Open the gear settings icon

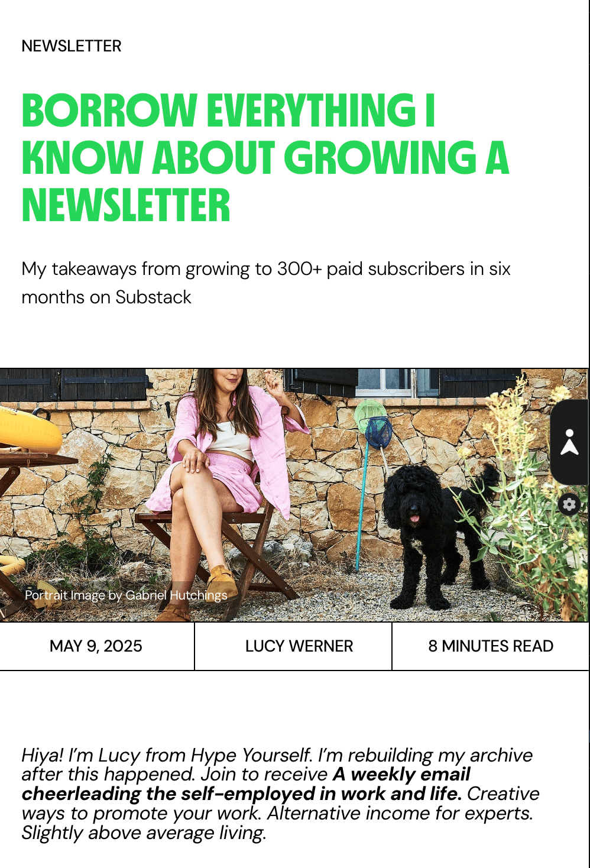569,504
